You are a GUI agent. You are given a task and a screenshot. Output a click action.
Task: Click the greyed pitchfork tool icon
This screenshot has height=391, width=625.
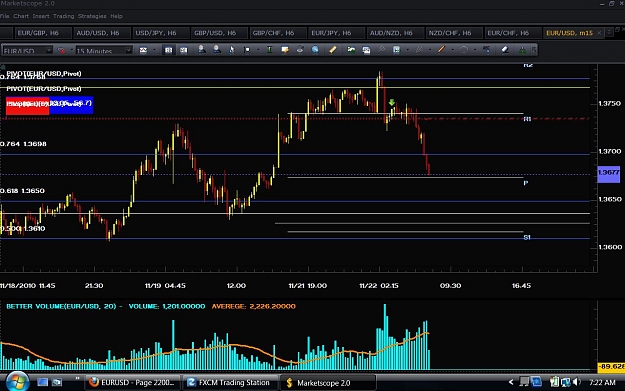pos(381,49)
